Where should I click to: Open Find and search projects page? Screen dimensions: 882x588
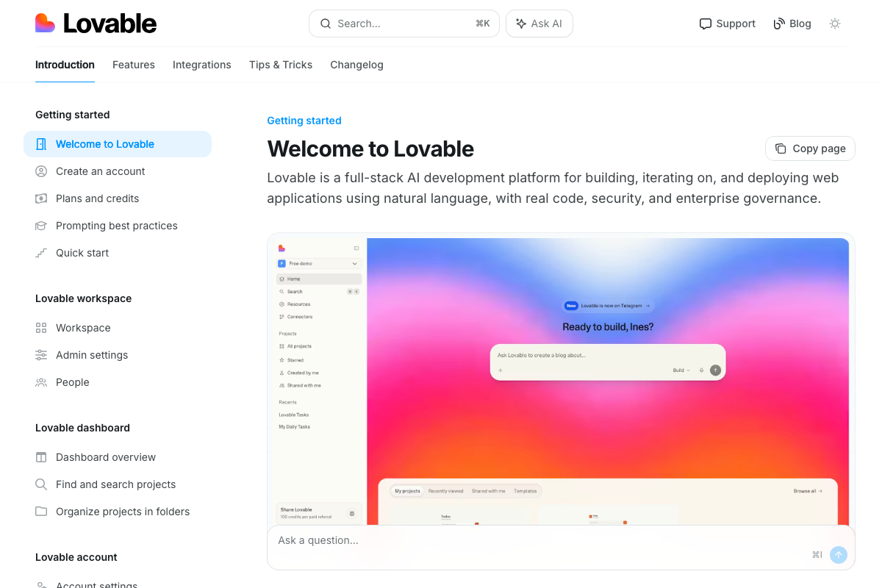pyautogui.click(x=118, y=484)
